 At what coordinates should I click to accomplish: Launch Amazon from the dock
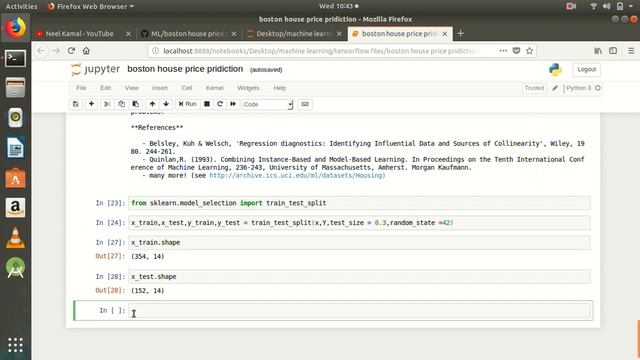[x=16, y=208]
